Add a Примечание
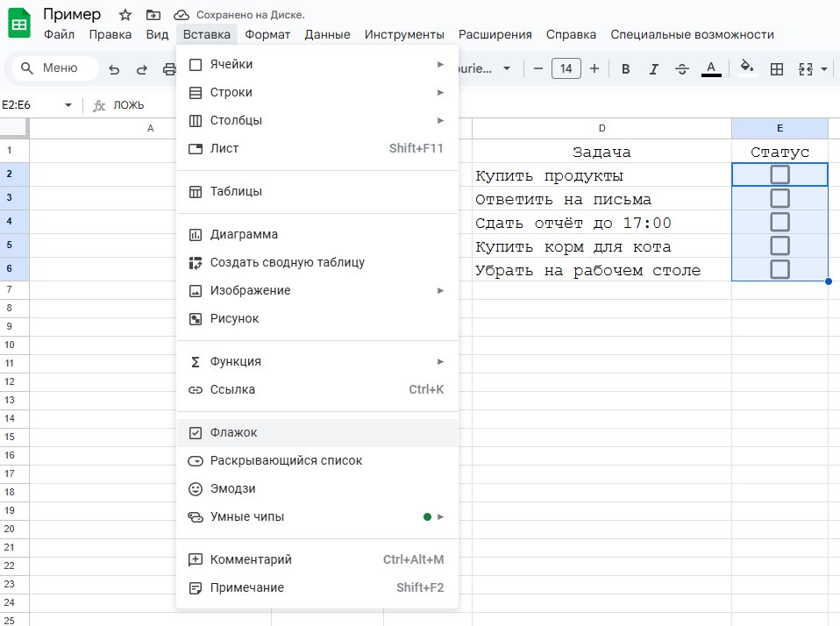Screen dimensions: 840x626 tap(317, 587)
